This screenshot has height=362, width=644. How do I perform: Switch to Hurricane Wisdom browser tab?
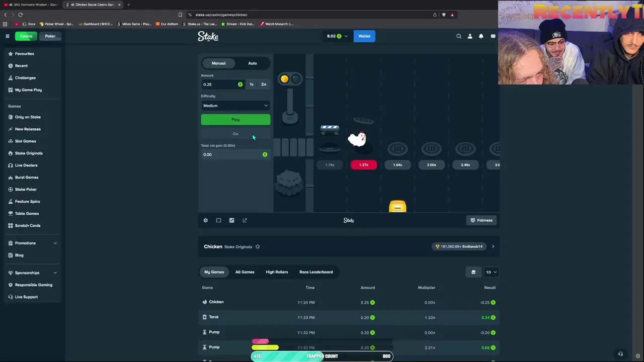[31, 5]
